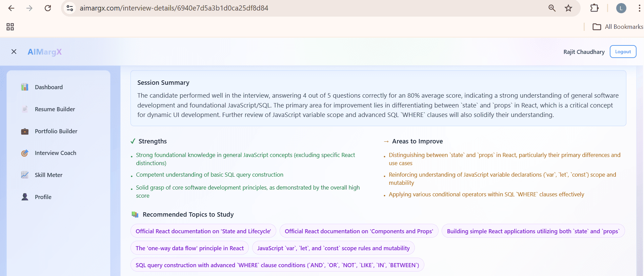Bookmark this page with the star icon

click(568, 8)
